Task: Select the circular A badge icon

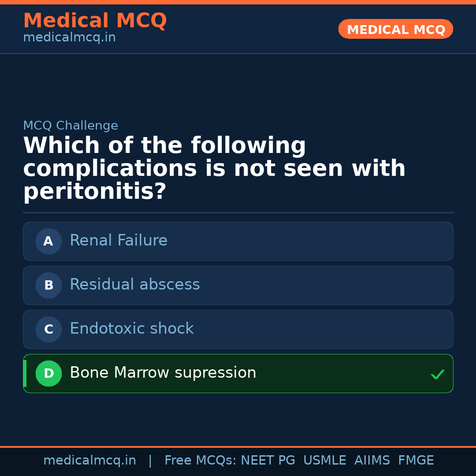Action: (48, 241)
